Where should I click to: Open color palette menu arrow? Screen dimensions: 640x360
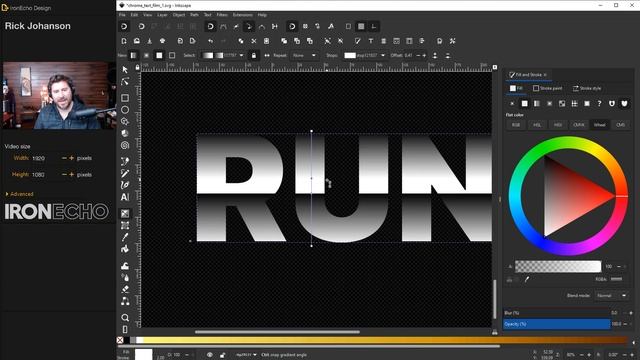(633, 342)
